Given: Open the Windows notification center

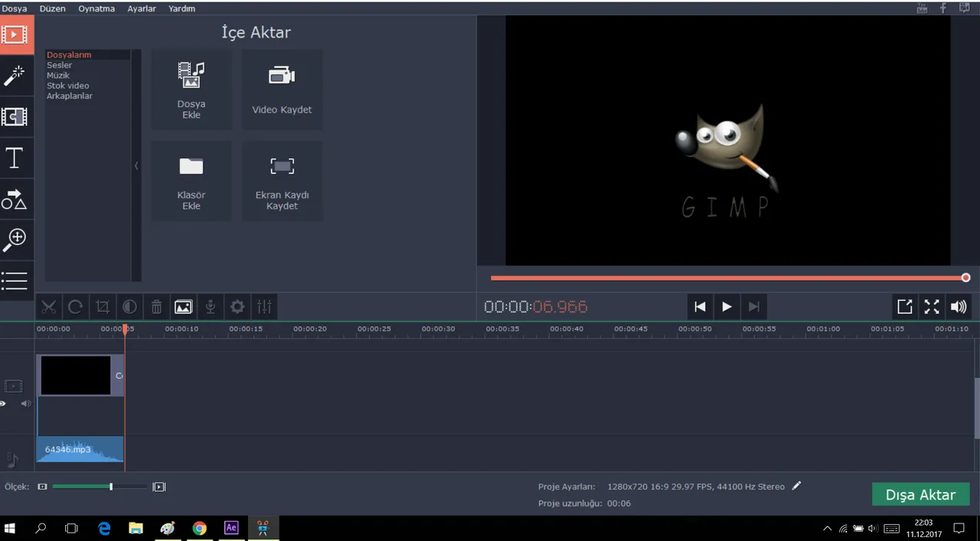Looking at the screenshot, I should (959, 528).
